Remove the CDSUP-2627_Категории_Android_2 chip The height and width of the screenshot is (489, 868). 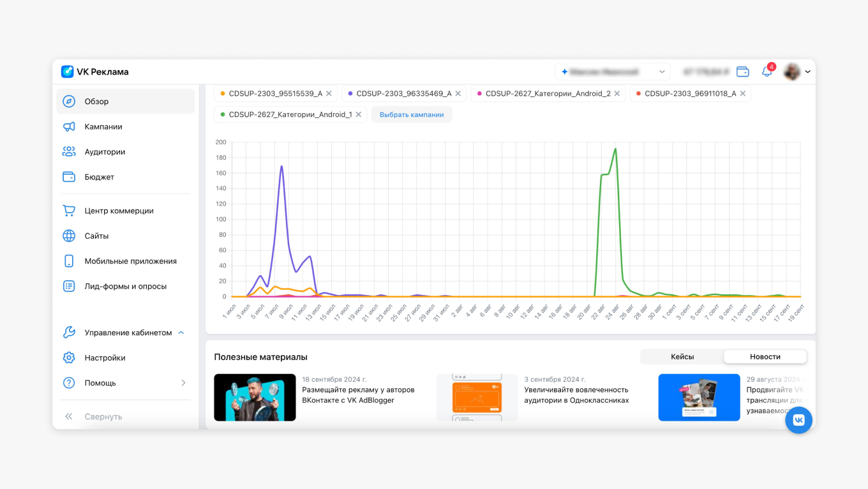(x=617, y=93)
